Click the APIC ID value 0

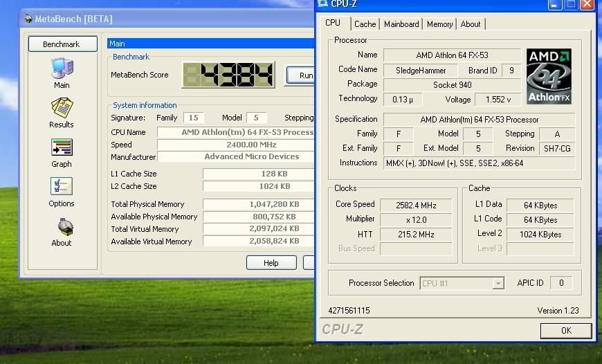pyautogui.click(x=561, y=283)
